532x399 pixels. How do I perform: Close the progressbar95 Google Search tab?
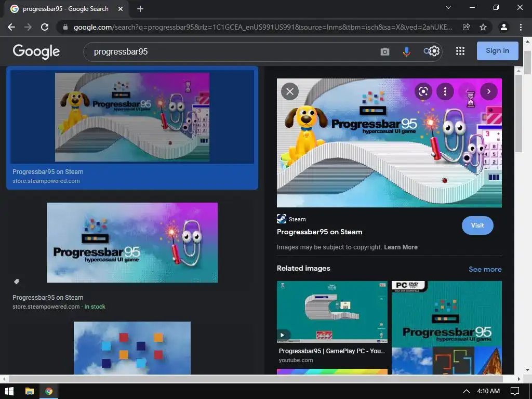tap(120, 9)
